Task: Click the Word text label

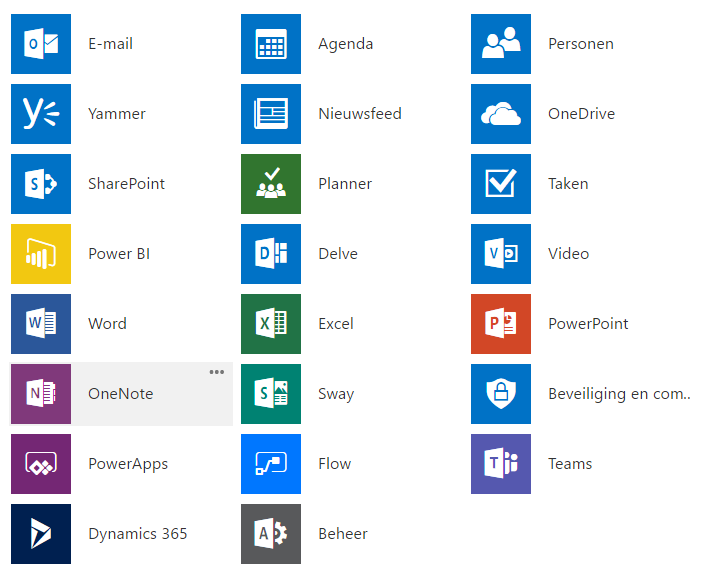Action: 107,324
